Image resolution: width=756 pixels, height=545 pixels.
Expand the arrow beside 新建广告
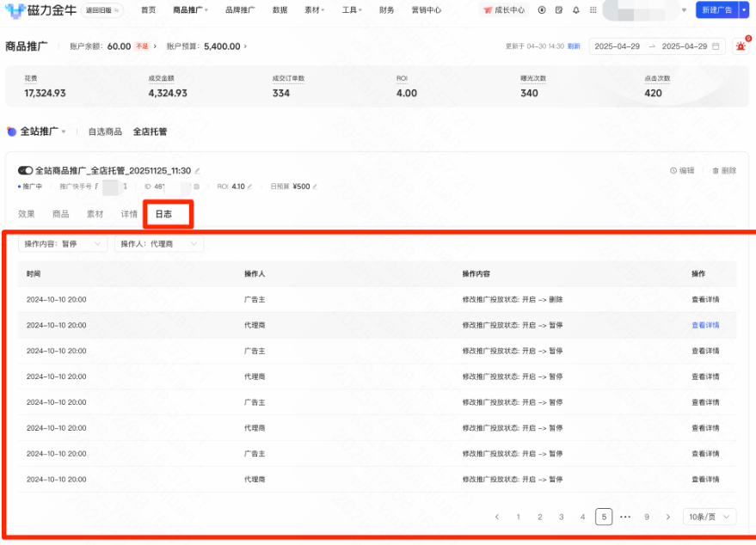point(744,10)
